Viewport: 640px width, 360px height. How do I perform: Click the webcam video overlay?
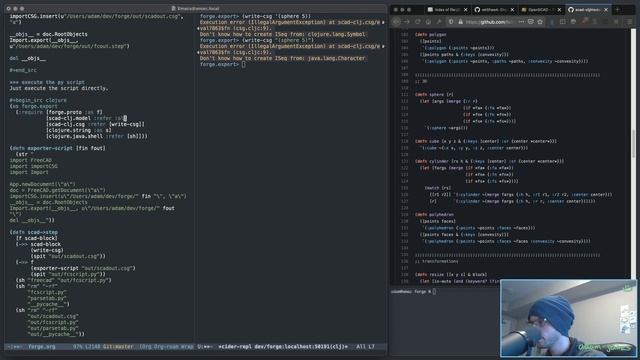[x=568, y=318]
